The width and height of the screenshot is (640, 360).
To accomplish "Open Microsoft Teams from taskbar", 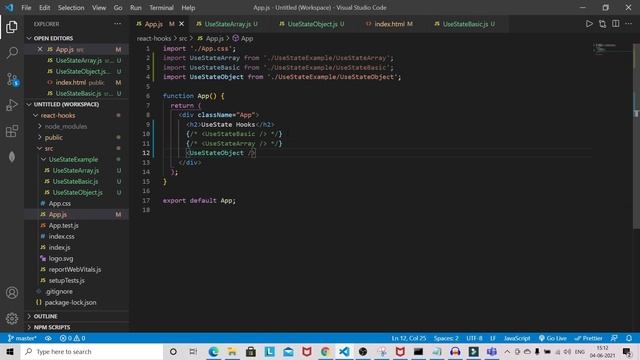I will (492, 352).
